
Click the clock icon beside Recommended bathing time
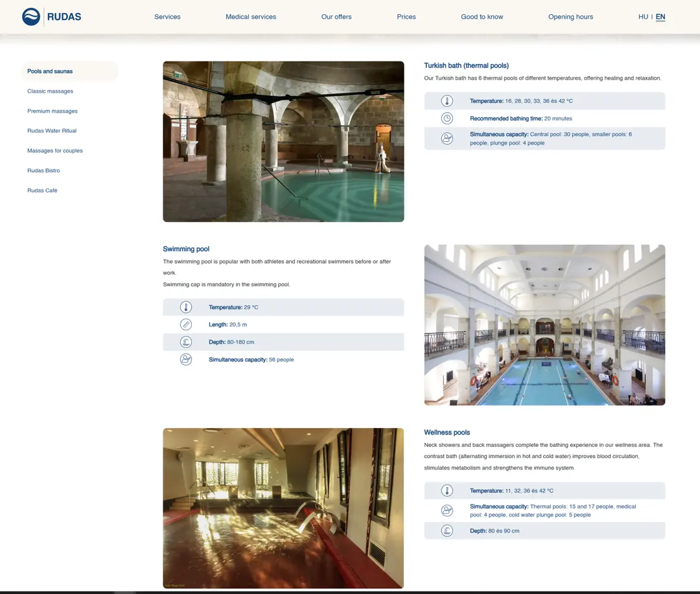click(x=447, y=119)
